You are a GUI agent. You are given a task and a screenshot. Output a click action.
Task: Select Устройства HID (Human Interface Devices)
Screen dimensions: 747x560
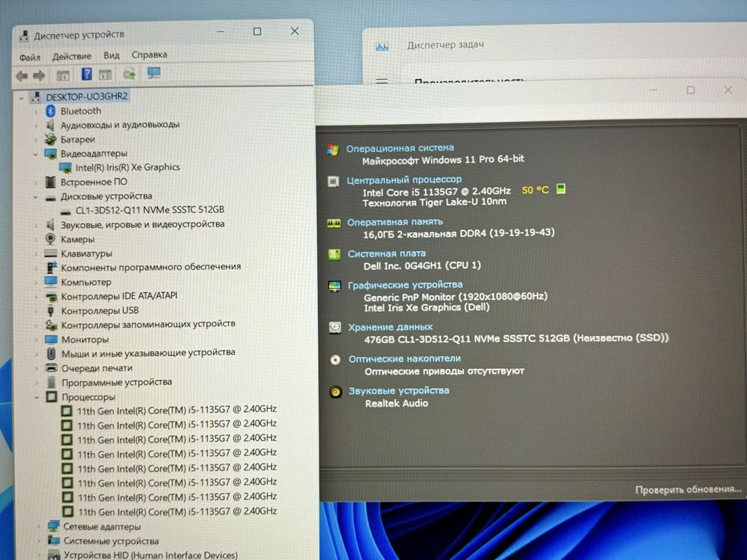point(151,555)
